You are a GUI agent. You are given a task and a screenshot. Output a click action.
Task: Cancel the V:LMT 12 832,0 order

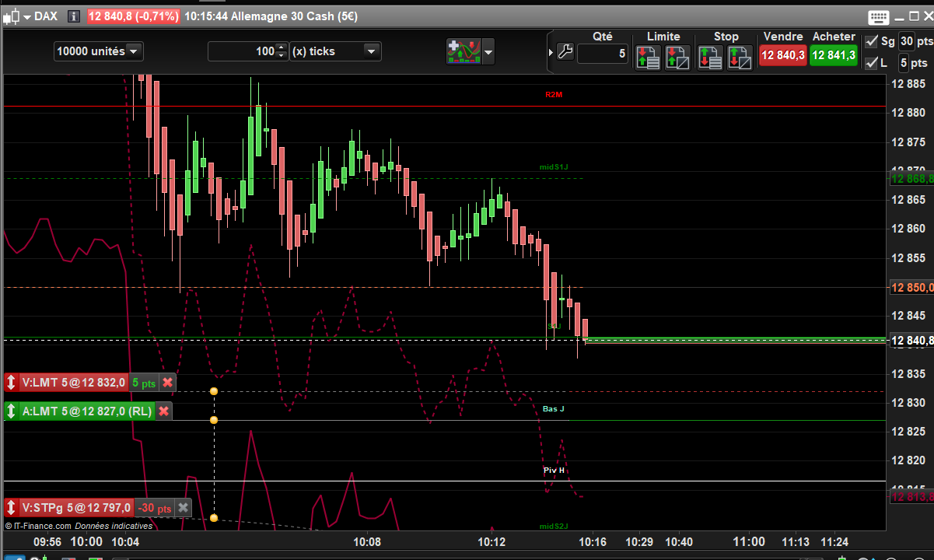(x=168, y=383)
